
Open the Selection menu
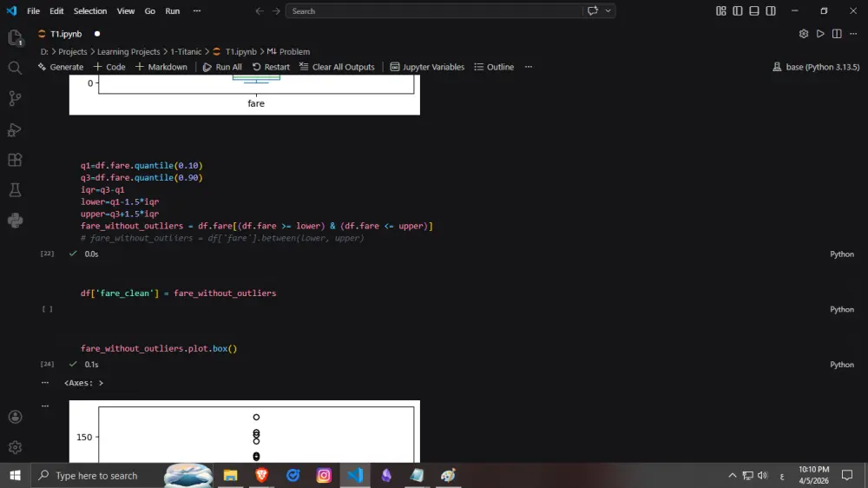tap(90, 11)
